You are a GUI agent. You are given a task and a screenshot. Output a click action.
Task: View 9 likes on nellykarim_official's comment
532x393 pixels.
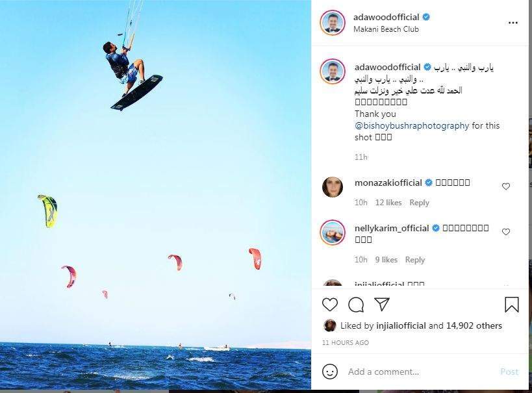click(386, 260)
